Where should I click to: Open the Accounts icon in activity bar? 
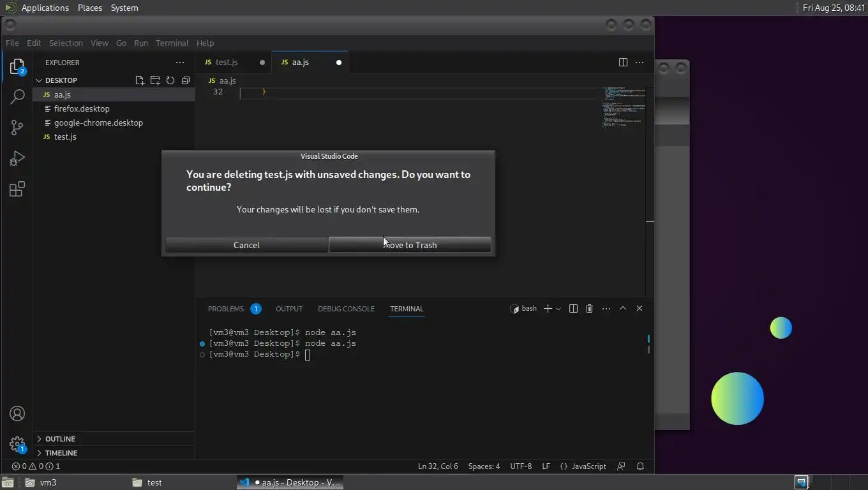17,413
